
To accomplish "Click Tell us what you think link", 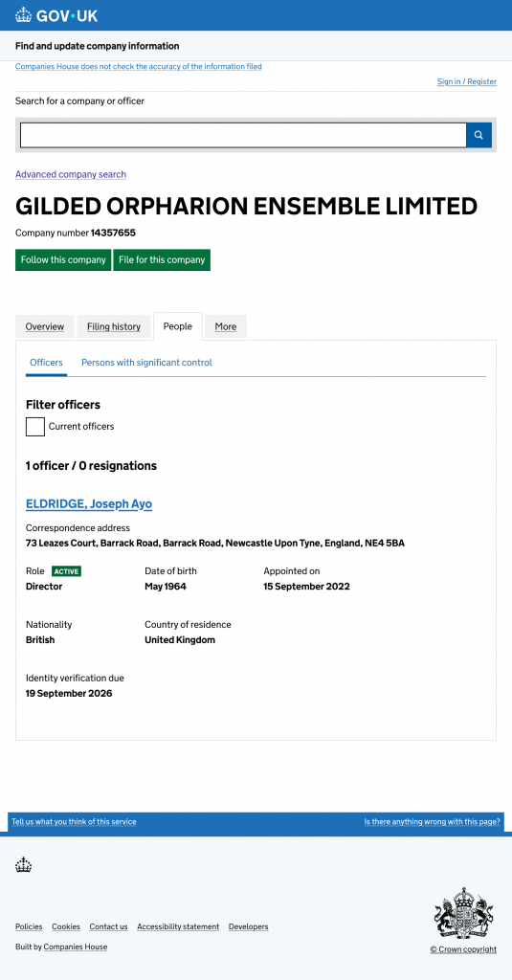I will pos(74,822).
